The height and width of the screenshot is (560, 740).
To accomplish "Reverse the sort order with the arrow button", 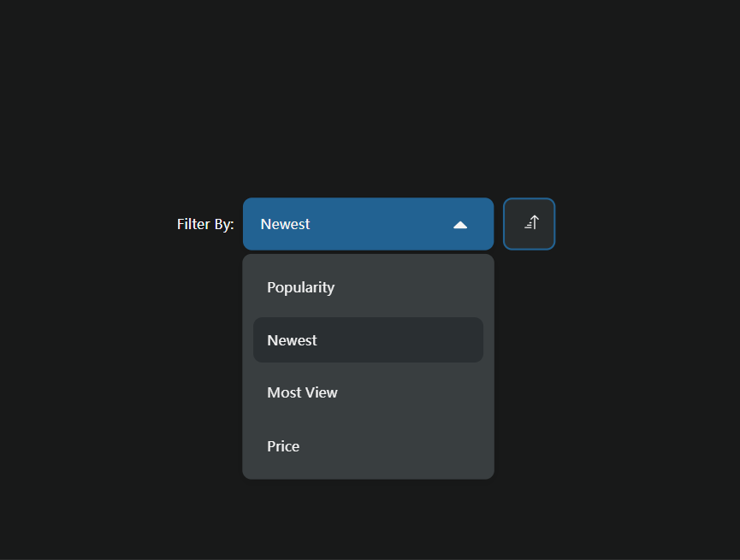I will [530, 224].
